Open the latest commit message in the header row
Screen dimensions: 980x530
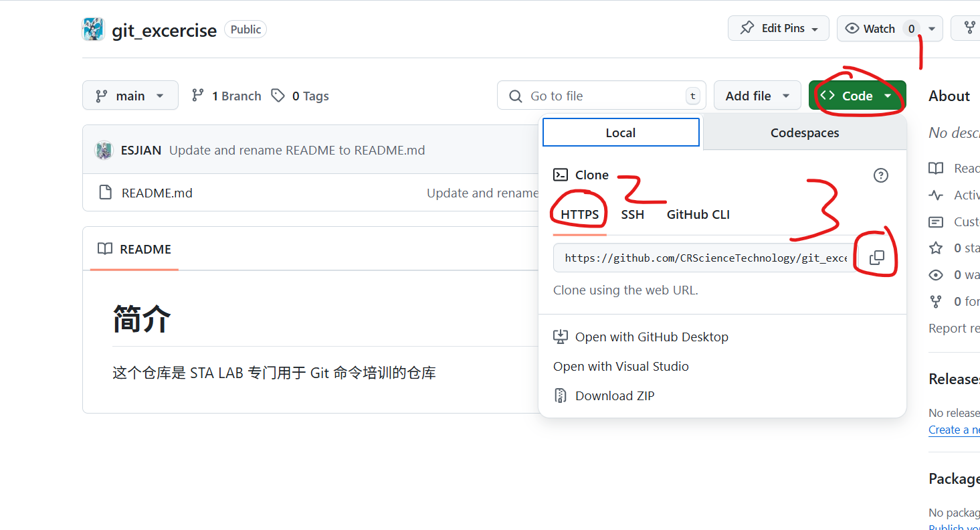tap(297, 150)
